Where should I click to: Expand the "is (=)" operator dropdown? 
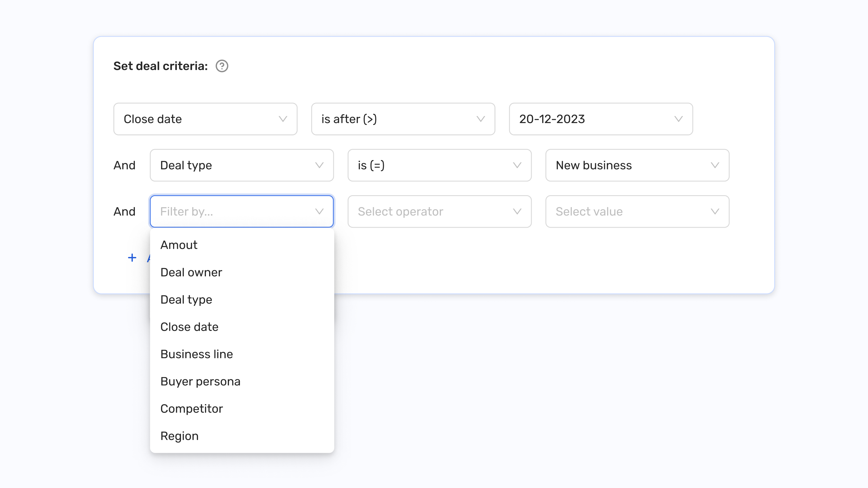tap(439, 165)
